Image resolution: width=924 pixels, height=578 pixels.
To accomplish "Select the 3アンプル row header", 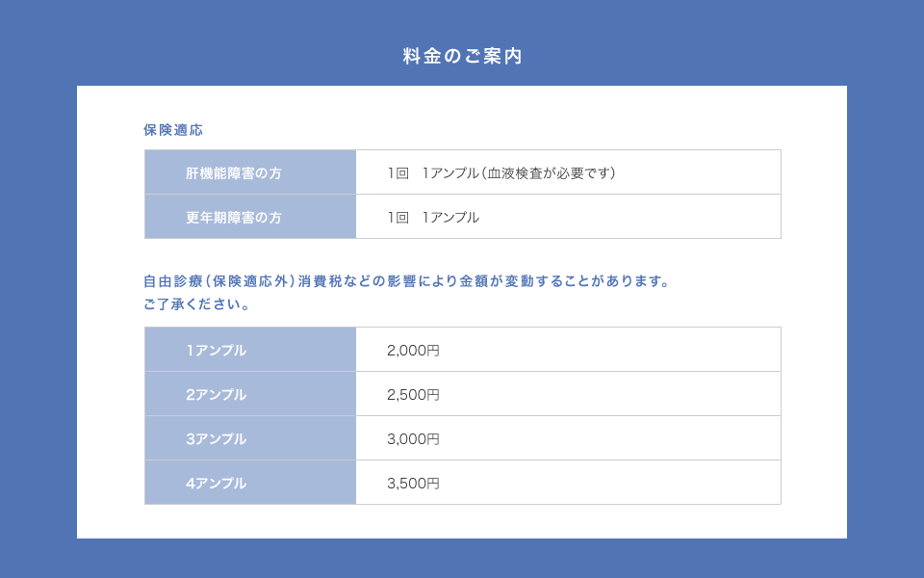I will click(217, 439).
